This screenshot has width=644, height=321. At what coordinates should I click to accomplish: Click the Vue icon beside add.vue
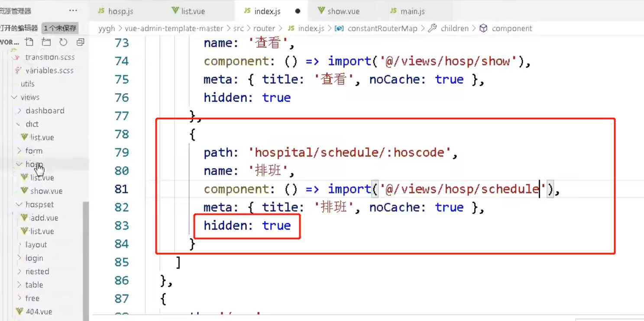[24, 217]
